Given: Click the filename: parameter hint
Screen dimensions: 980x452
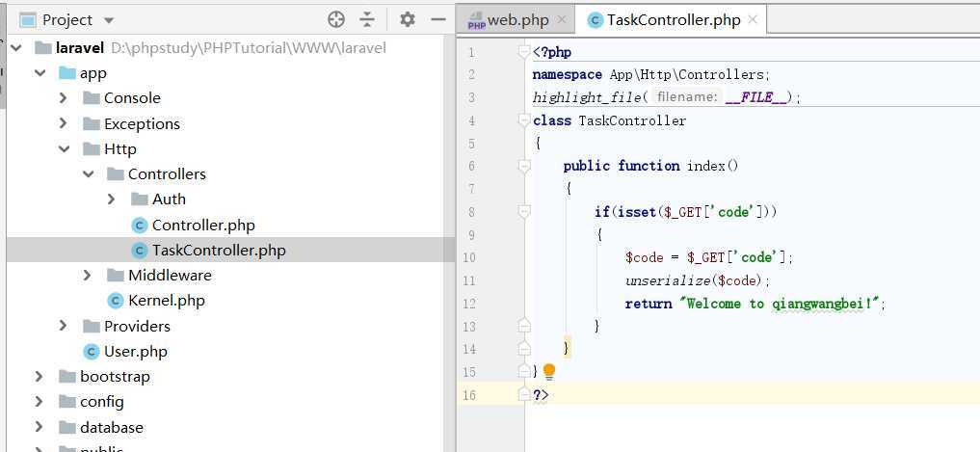Looking at the screenshot, I should (686, 97).
